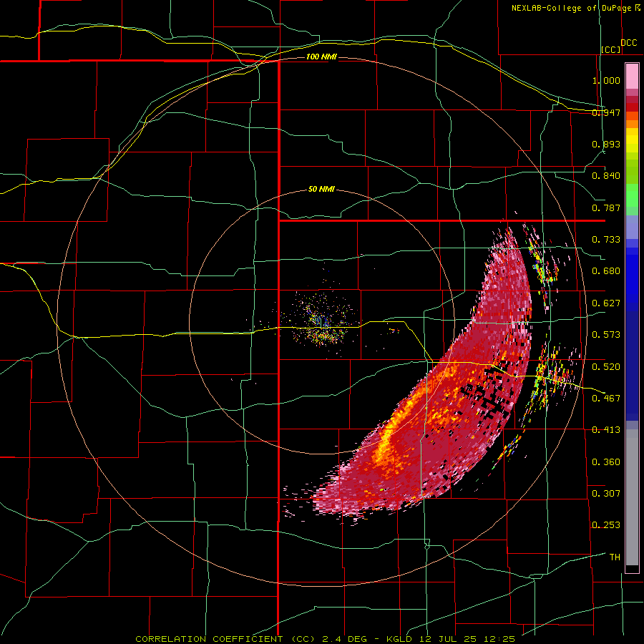Click the gray lower segment of color bar
The width and height of the screenshot is (644, 644).
632,497
